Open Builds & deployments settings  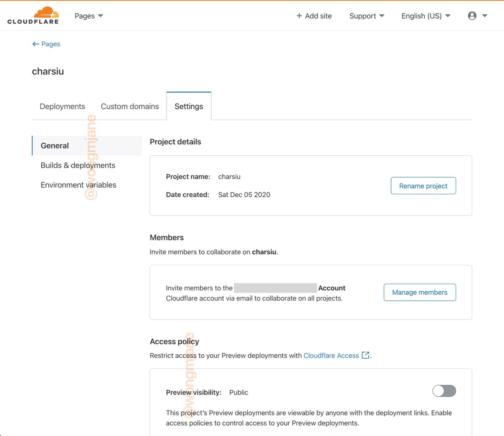[x=78, y=165]
